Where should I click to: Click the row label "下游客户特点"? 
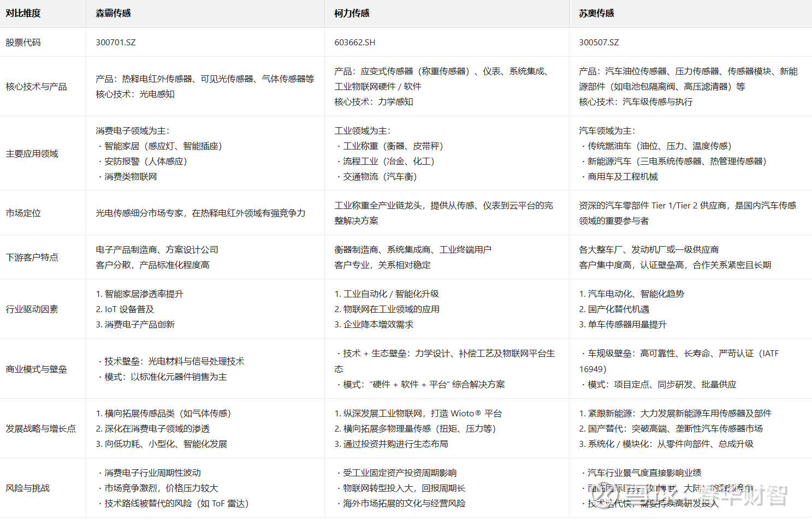(32, 258)
